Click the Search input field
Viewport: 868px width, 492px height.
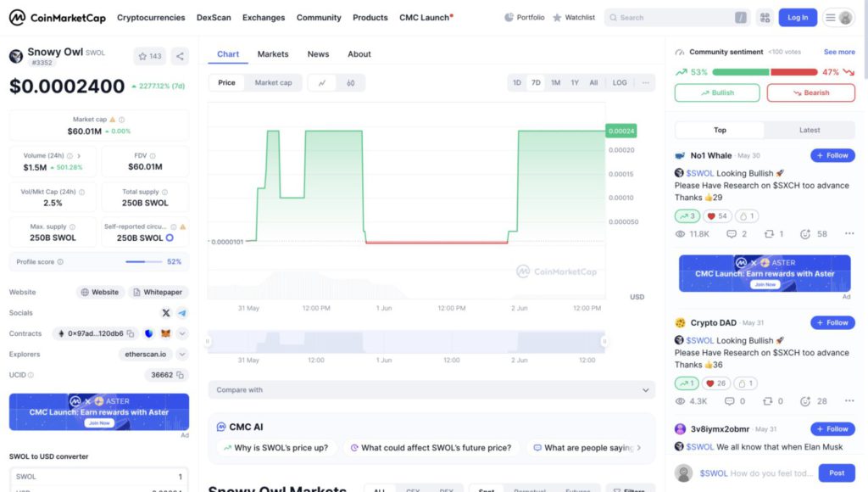pos(676,18)
